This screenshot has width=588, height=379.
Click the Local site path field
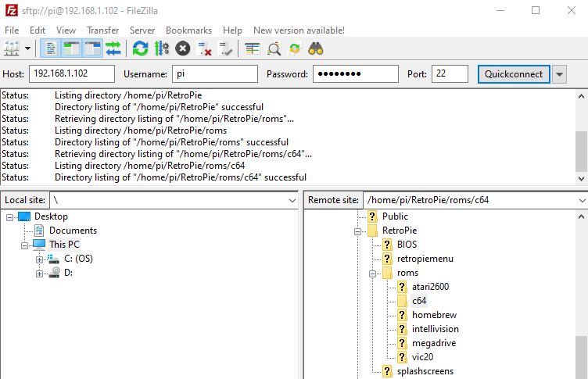tap(174, 201)
